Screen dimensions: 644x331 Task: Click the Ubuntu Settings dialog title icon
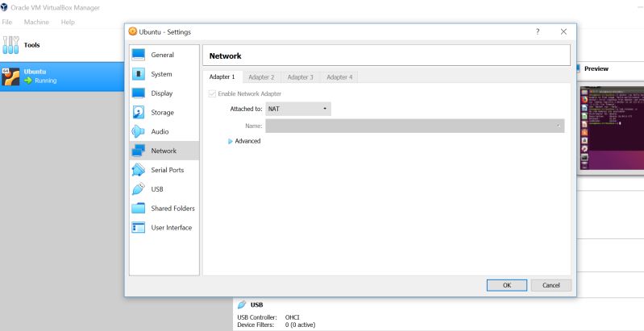(x=133, y=31)
